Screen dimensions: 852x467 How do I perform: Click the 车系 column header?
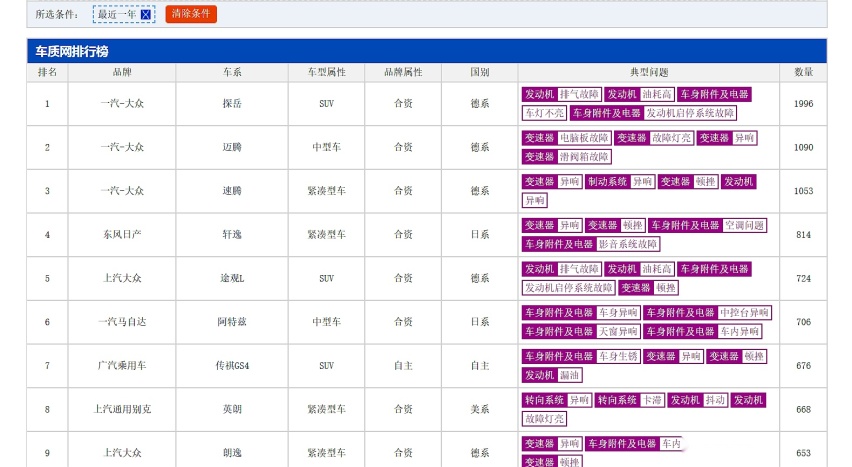point(232,72)
